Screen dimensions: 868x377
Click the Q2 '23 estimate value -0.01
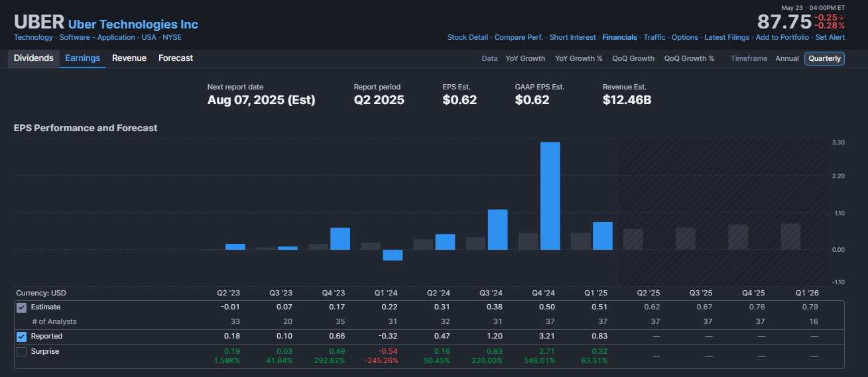pyautogui.click(x=230, y=307)
